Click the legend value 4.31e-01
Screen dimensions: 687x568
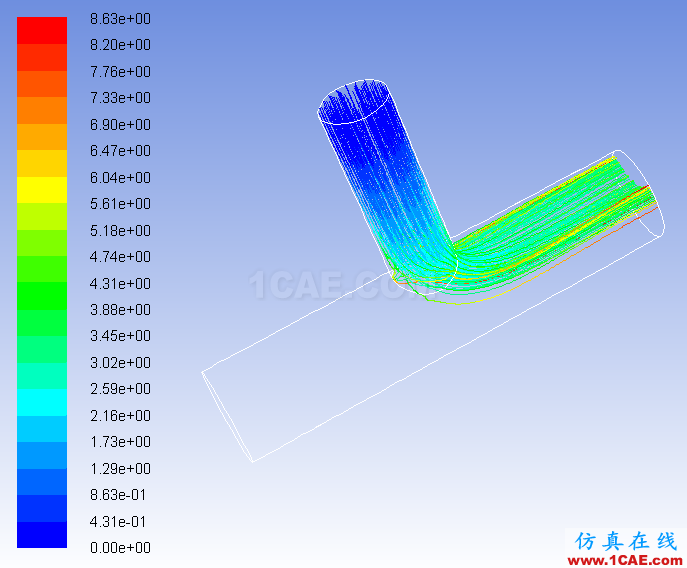click(118, 522)
